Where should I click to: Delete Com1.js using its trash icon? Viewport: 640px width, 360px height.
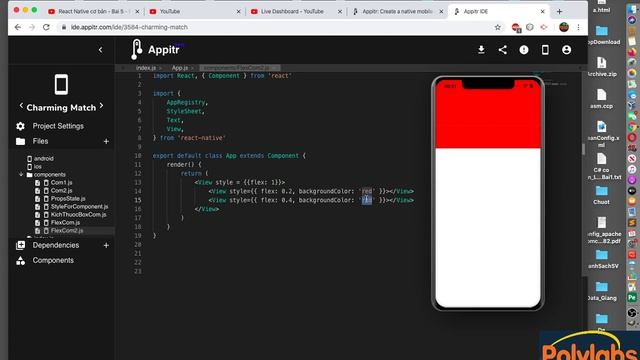(x=46, y=183)
